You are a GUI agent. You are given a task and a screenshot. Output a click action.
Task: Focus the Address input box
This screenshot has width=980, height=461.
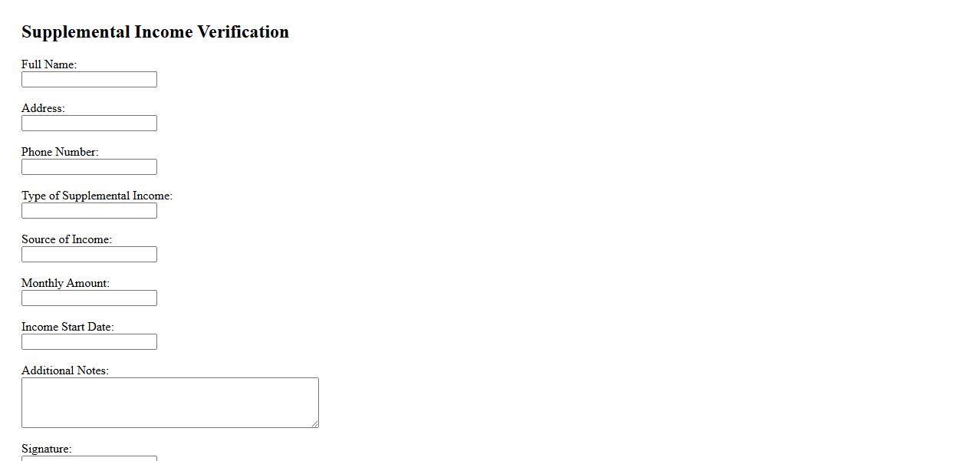coord(89,123)
